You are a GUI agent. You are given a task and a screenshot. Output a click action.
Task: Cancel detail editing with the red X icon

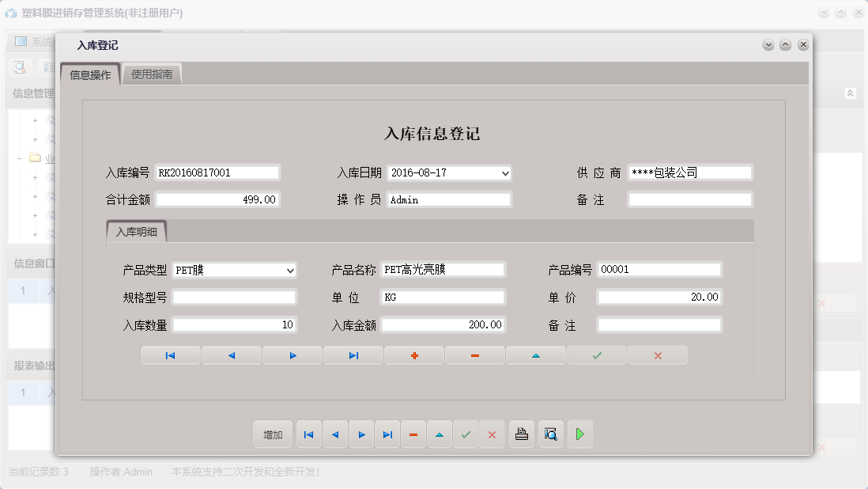click(657, 354)
